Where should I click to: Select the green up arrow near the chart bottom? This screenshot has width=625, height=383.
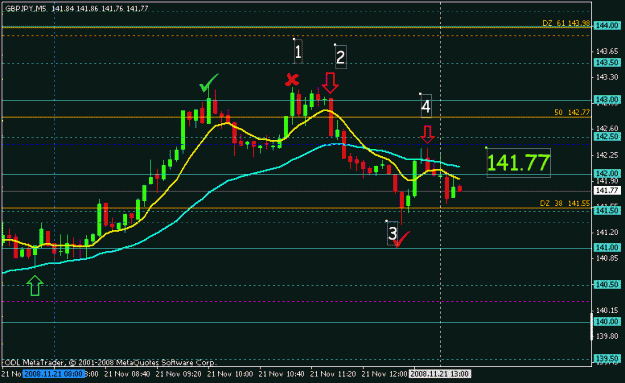[35, 286]
